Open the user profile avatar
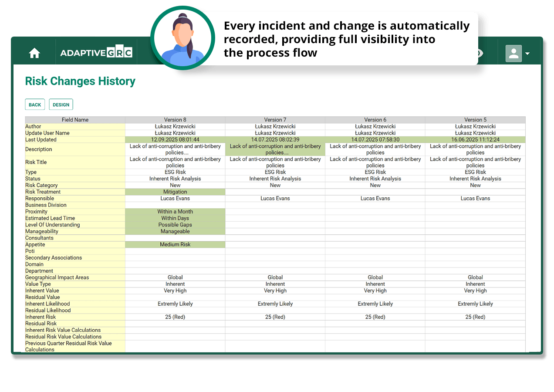 pos(513,53)
